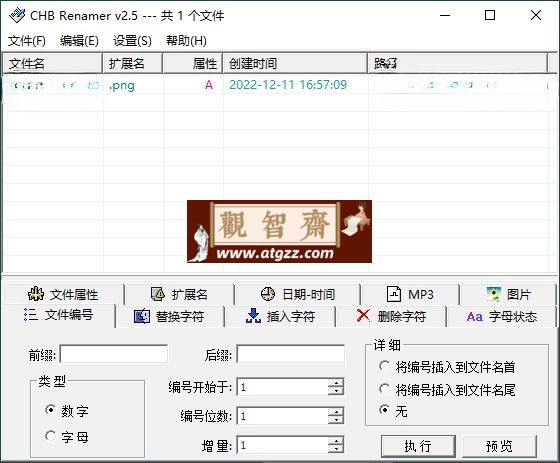Image resolution: width=560 pixels, height=463 pixels.
Task: Click the 图片 tab picture icon
Action: click(x=494, y=294)
